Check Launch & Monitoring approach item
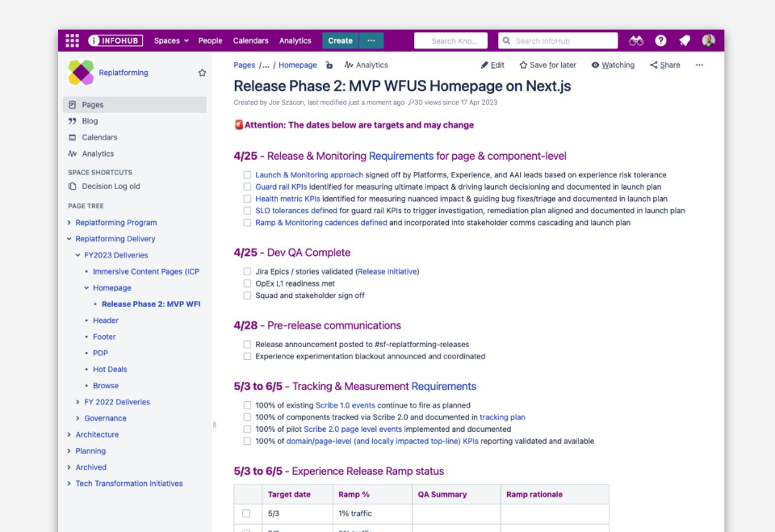775x532 pixels. click(247, 174)
